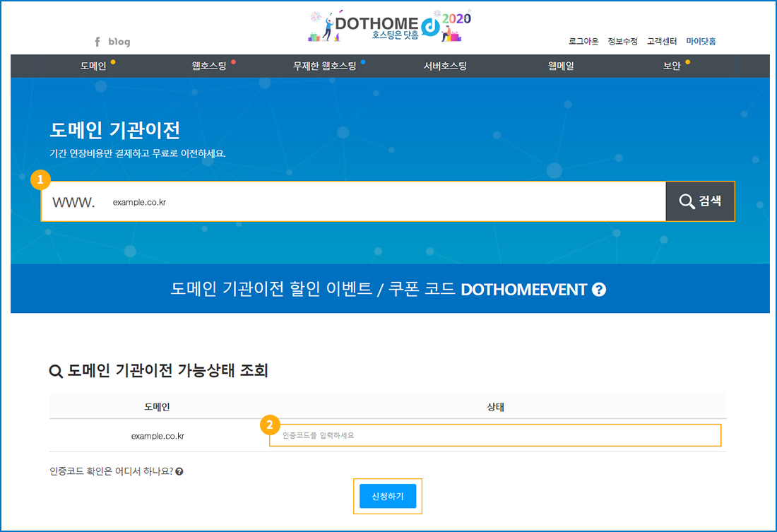Select the 웹메일 menu item

(x=560, y=66)
